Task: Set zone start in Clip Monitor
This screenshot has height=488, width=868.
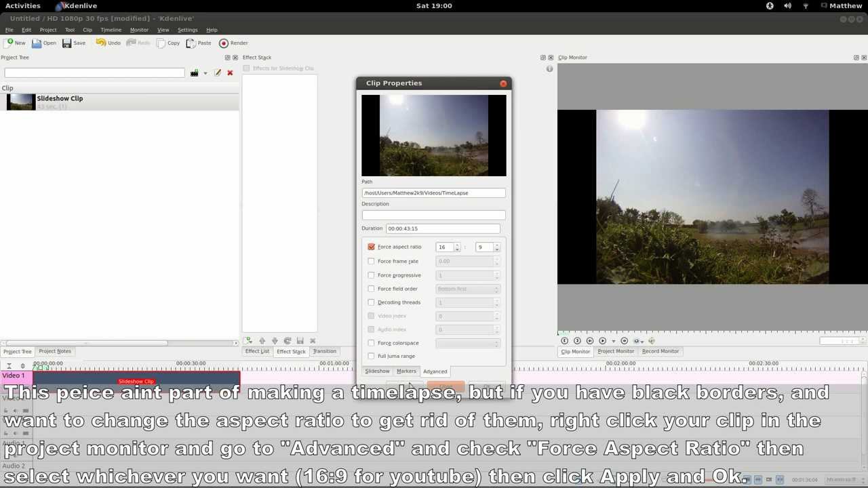Action: 564,341
